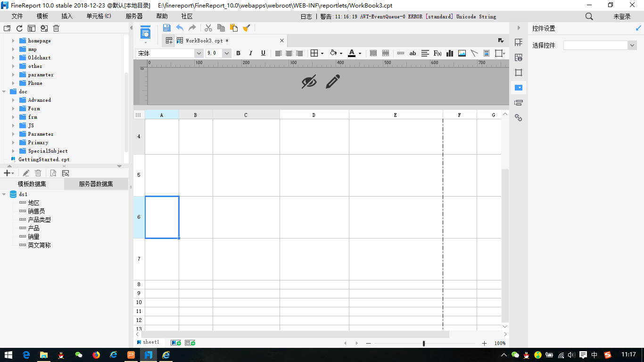Expand the SpecialSubject folder
644x362 pixels.
coord(13,151)
